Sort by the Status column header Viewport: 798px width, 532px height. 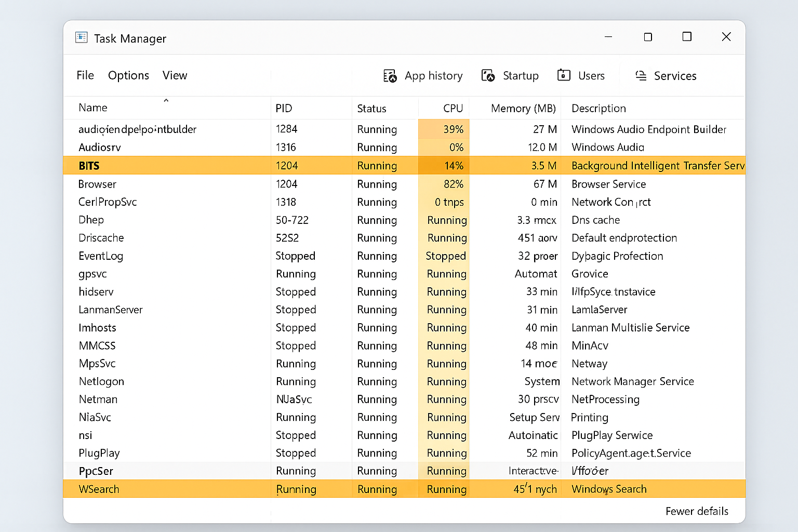tap(371, 109)
